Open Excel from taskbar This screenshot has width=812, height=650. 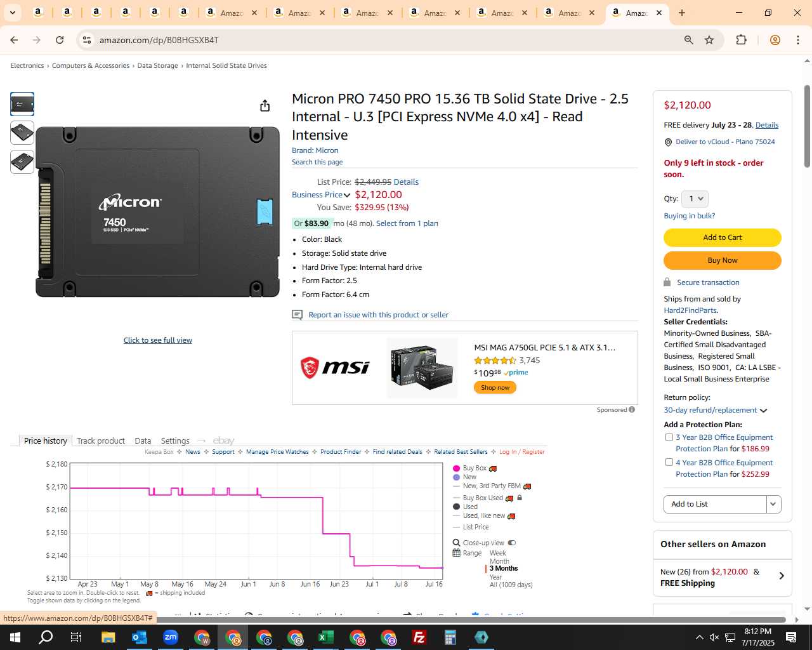point(326,637)
